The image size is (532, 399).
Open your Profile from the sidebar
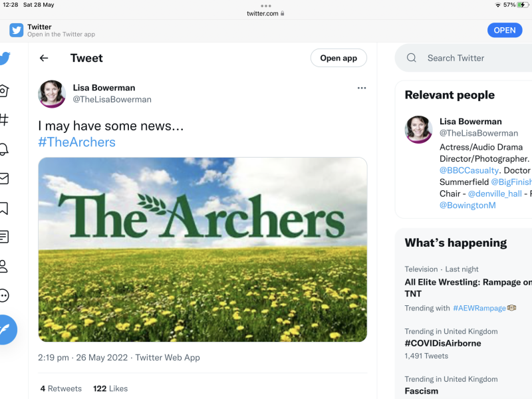coord(7,266)
